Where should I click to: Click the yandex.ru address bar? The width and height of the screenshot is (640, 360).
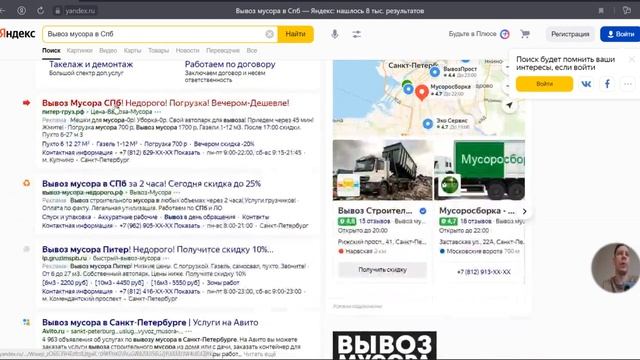click(x=80, y=11)
